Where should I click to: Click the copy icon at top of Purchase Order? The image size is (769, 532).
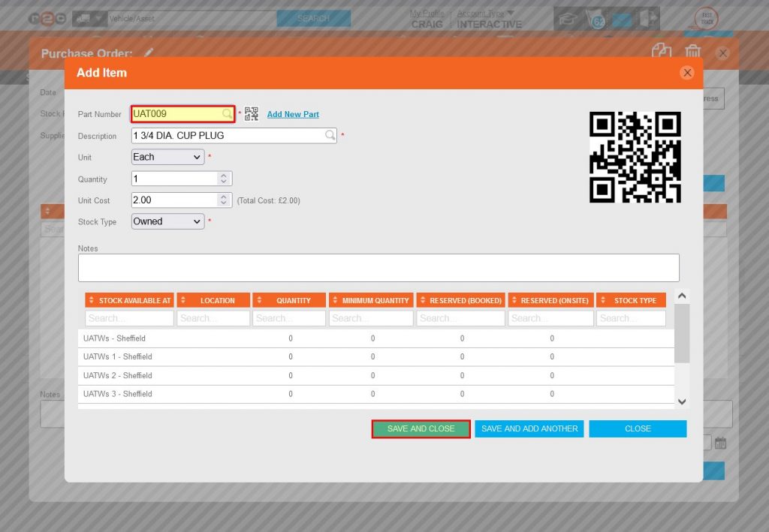[x=662, y=52]
